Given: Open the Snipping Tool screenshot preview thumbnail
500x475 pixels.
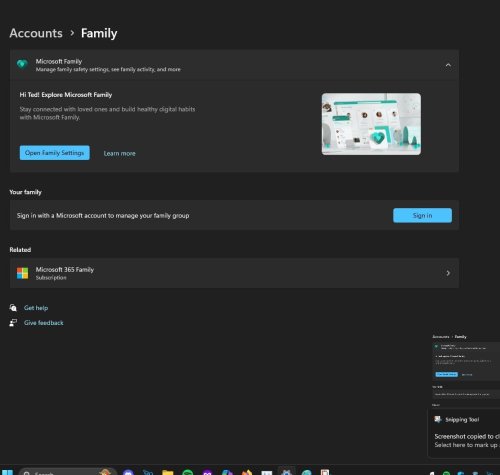Looking at the screenshot, I should pos(466,370).
